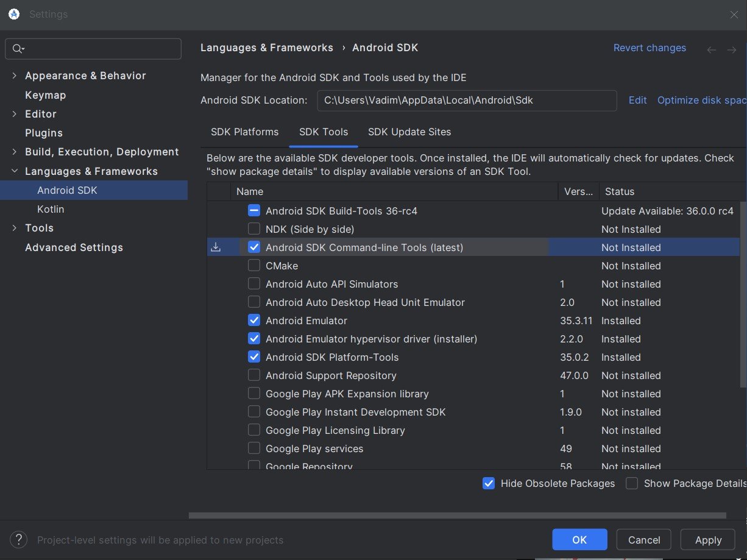Enable Show Package Details checkbox
The width and height of the screenshot is (747, 560).
tap(632, 483)
